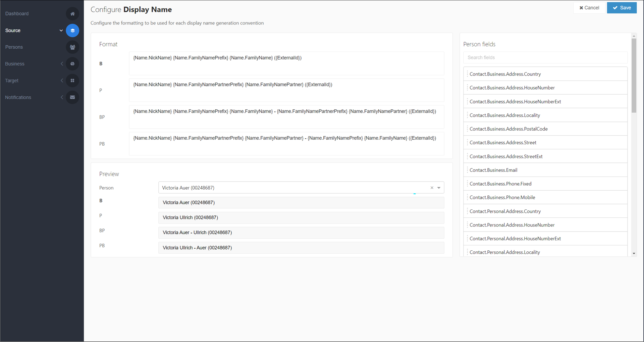Click BP preview Auer - Ullrich result
This screenshot has height=342, width=644.
301,233
